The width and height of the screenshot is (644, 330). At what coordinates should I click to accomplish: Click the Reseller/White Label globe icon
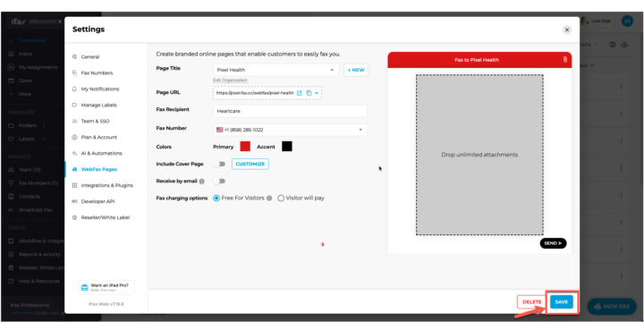coord(74,217)
